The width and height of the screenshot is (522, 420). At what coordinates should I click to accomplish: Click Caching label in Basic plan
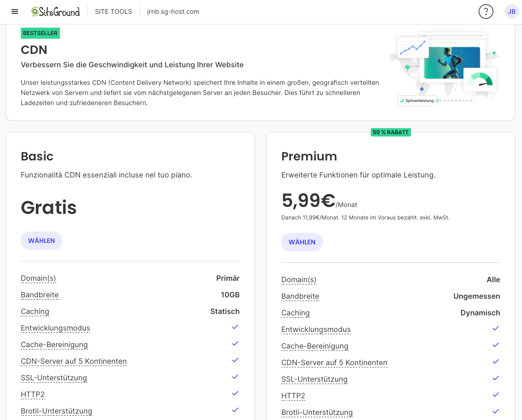[x=35, y=312]
